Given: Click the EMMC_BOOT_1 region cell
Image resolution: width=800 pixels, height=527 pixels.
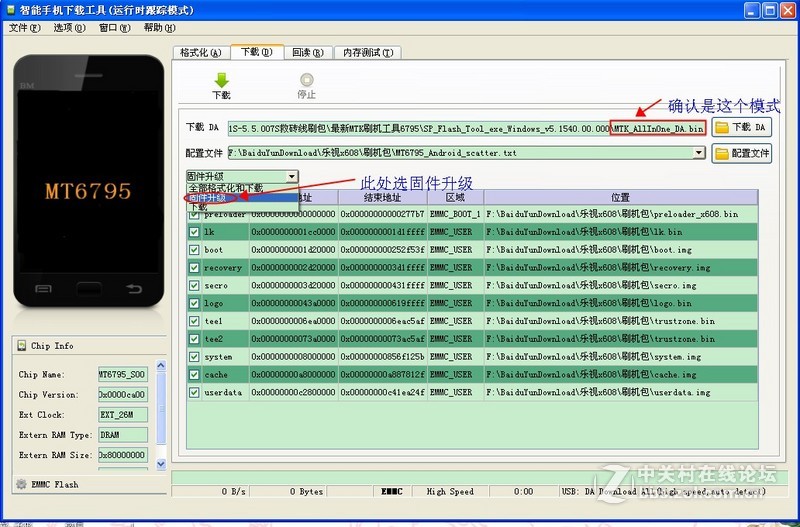Looking at the screenshot, I should click(456, 214).
